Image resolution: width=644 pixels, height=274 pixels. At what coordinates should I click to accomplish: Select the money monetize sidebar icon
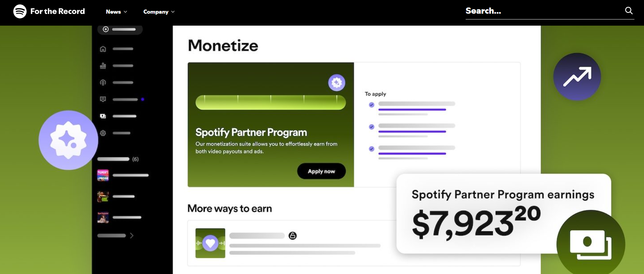coord(103,116)
